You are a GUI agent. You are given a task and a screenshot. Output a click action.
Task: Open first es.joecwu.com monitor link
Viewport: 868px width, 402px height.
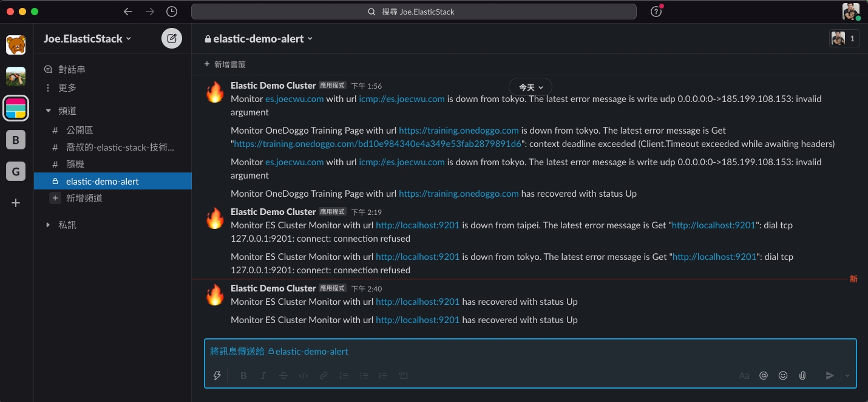click(x=294, y=99)
